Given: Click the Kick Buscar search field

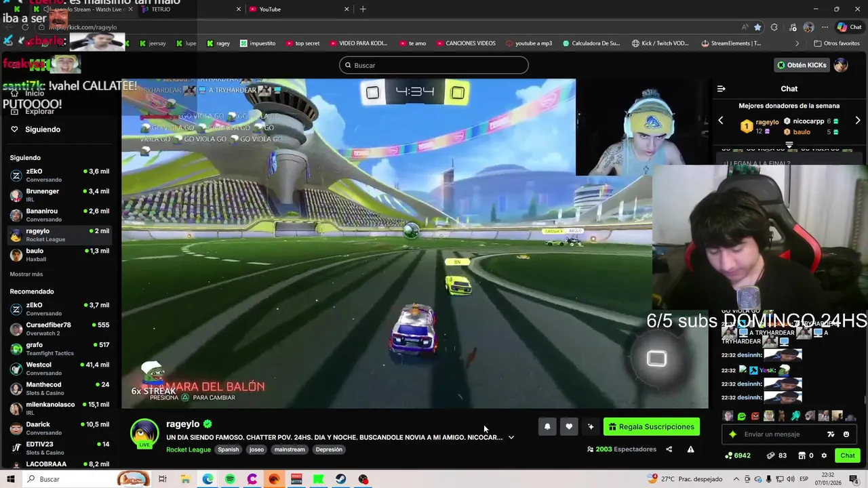Looking at the screenshot, I should pyautogui.click(x=434, y=65).
